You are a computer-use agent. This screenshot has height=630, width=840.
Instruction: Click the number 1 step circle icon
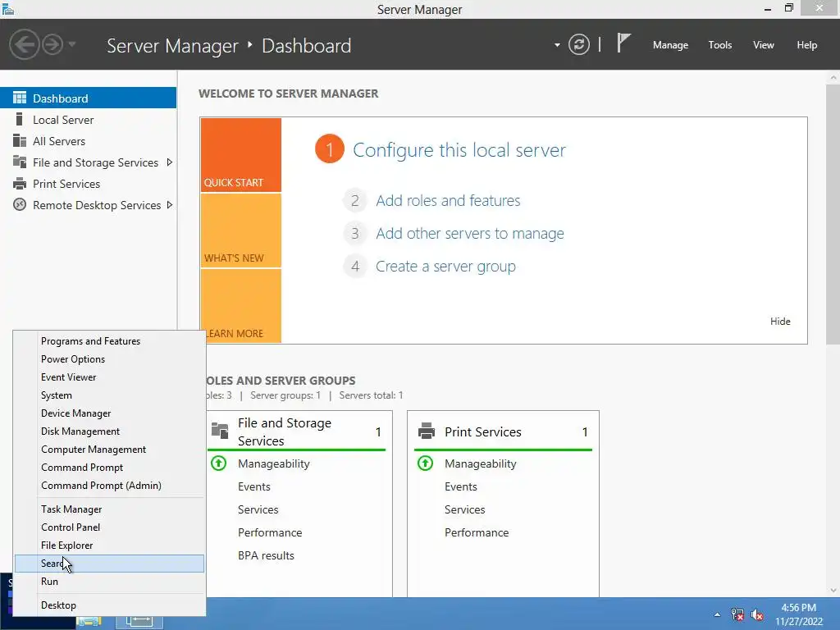[x=330, y=149]
